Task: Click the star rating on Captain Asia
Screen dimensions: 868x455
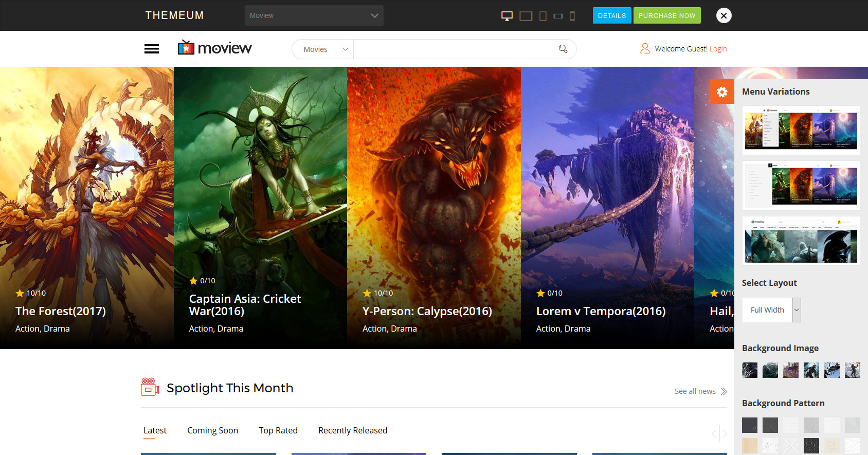Action: (193, 281)
